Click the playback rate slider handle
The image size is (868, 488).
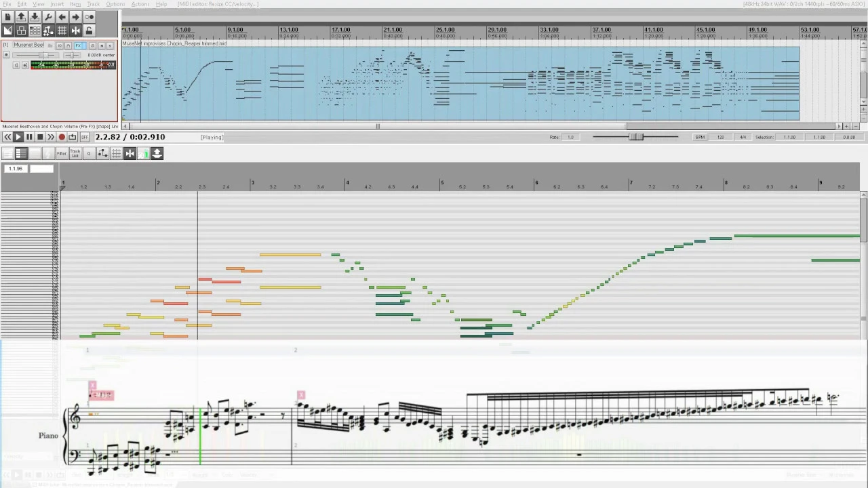point(636,137)
